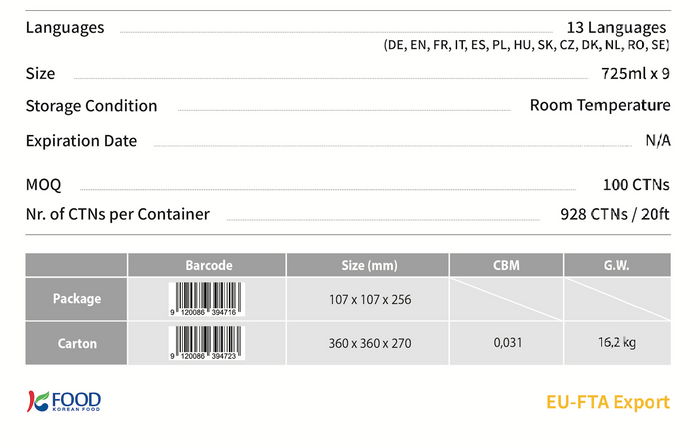The image size is (700, 446).
Task: Click the Package row label
Action: pos(76,299)
